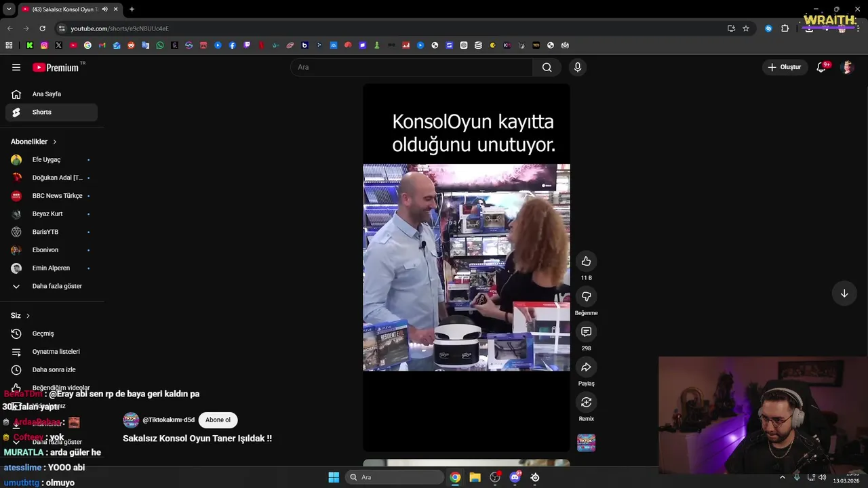Go back in browser history
This screenshot has height=488, width=868.
coord(9,28)
